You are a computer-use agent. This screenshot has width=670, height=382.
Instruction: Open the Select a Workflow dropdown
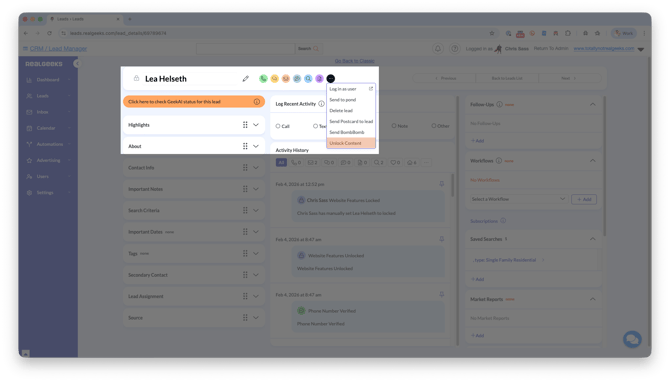coord(518,199)
